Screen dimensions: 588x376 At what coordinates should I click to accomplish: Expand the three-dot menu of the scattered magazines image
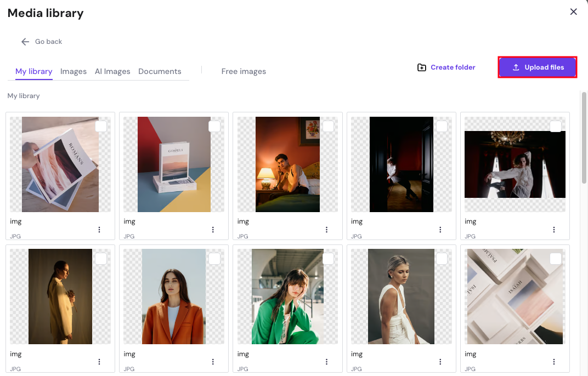tap(553, 361)
